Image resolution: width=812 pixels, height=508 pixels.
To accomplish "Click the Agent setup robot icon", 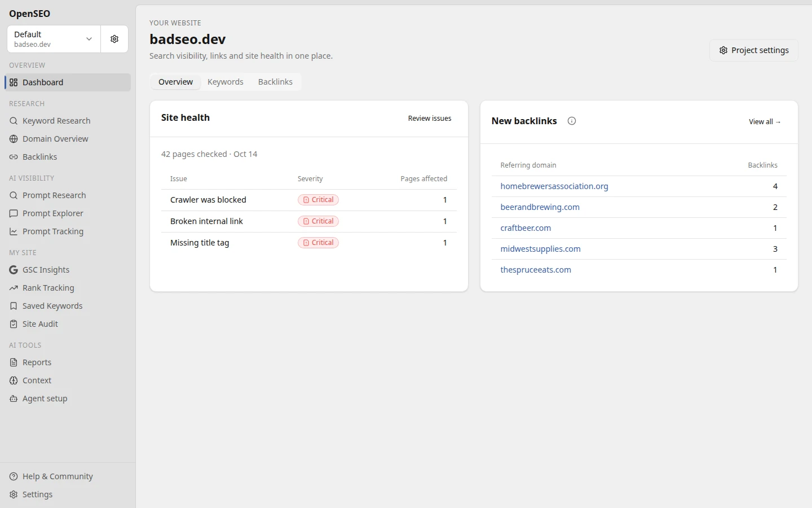I will 14,398.
